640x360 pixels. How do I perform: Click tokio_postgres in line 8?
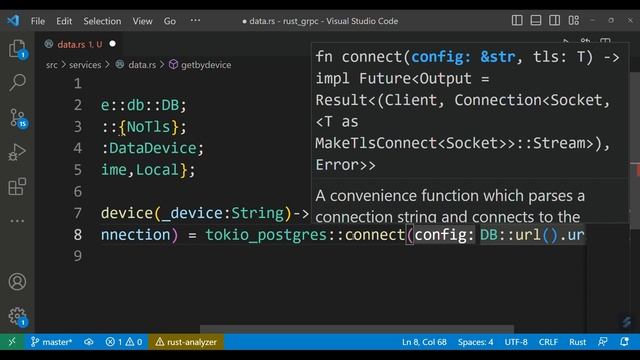(266, 235)
